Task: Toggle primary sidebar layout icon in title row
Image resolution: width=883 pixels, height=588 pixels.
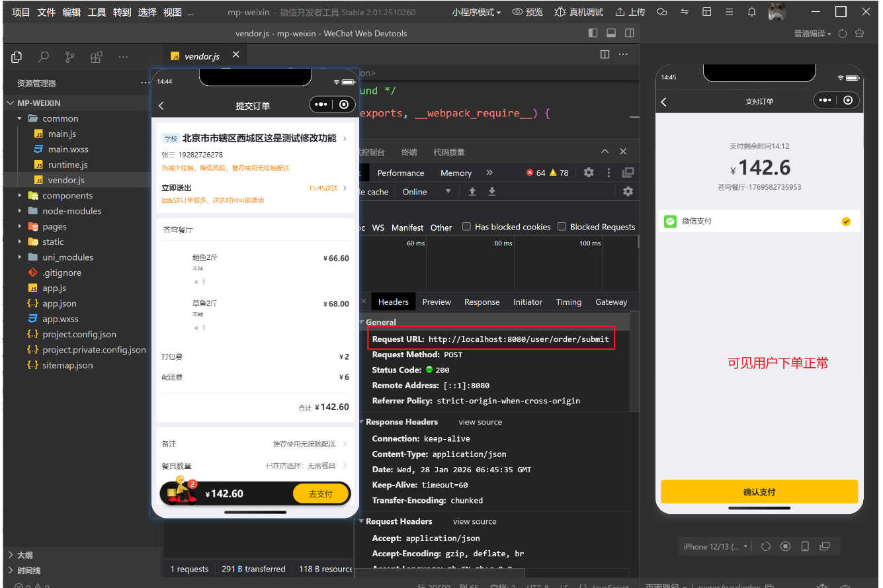Action: coord(593,33)
